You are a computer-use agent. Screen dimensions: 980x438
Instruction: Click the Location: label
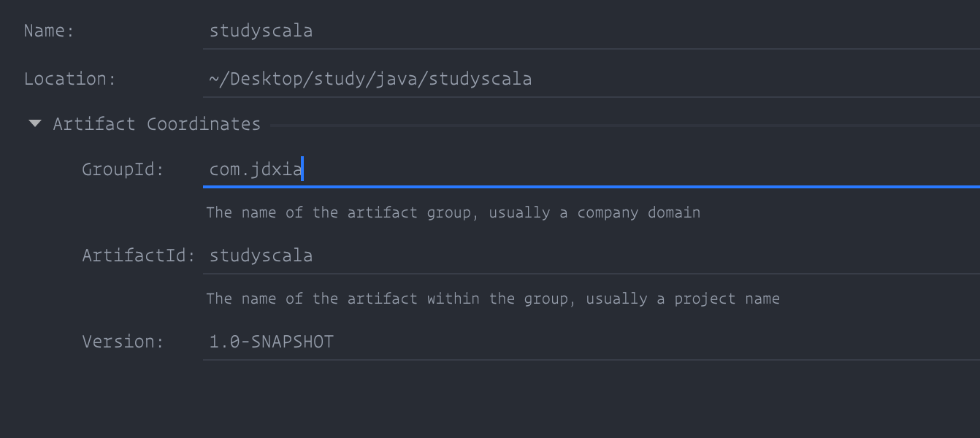[x=70, y=79]
